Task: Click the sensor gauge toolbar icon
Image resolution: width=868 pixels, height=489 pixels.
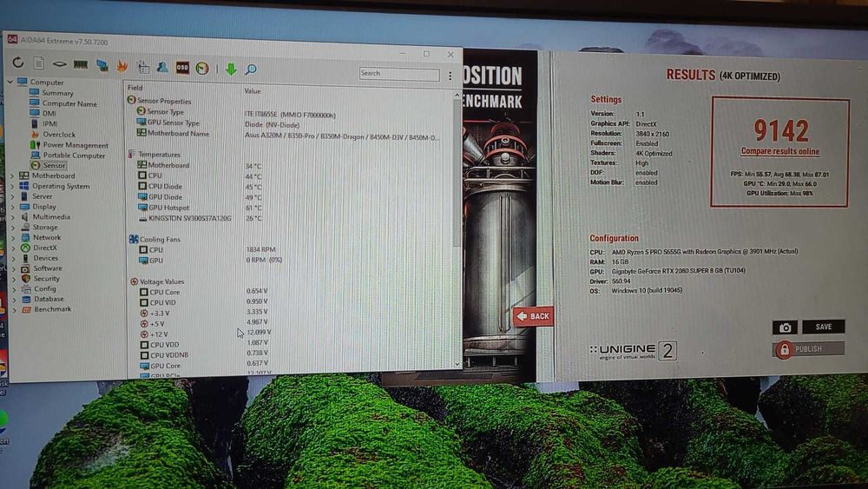Action: coord(202,68)
